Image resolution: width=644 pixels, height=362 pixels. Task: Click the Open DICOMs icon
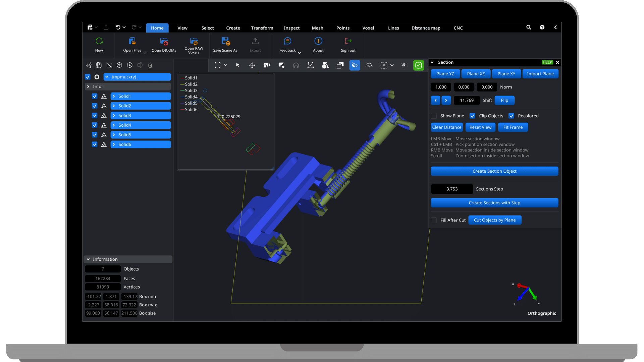click(164, 42)
